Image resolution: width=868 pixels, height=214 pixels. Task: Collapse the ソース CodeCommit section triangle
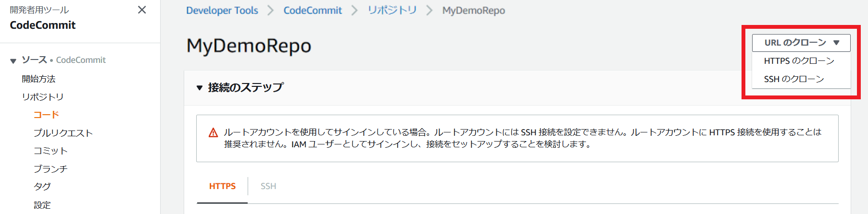coord(13,61)
